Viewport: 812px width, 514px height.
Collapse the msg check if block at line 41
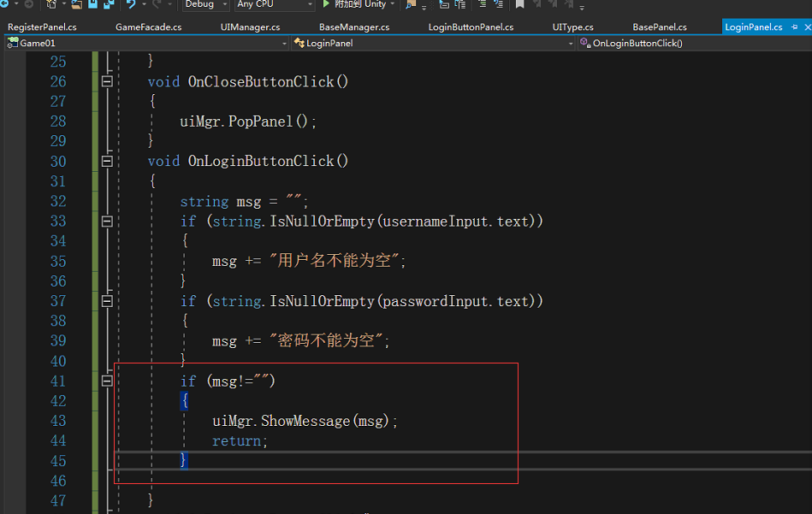tap(107, 381)
